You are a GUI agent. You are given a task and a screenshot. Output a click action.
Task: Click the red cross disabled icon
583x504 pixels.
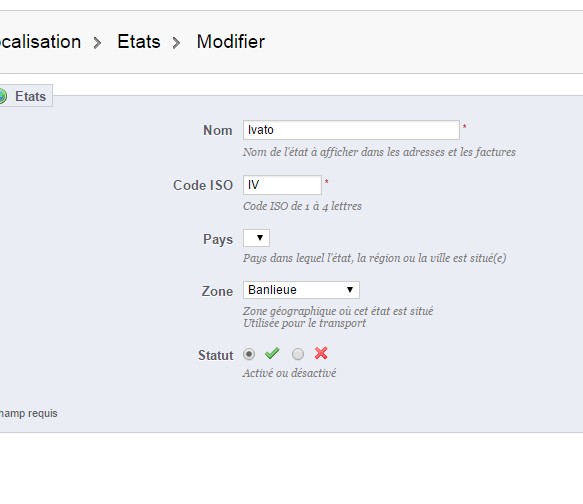[x=321, y=353]
